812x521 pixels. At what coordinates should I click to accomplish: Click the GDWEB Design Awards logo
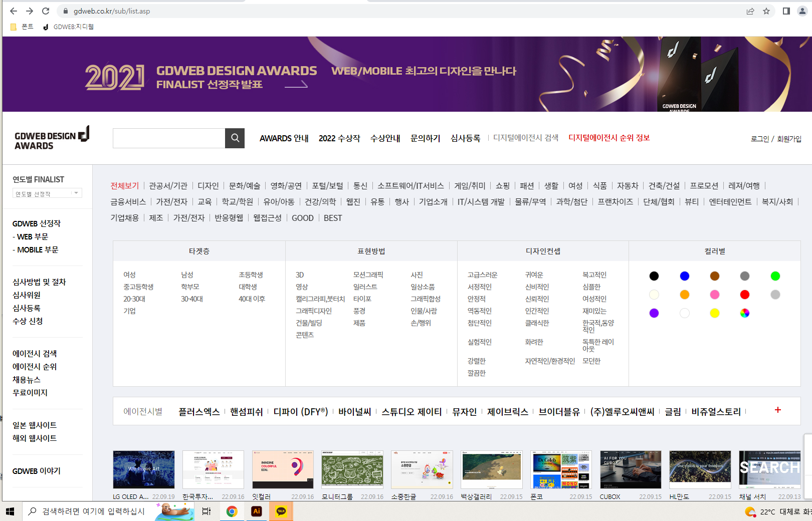(52, 138)
